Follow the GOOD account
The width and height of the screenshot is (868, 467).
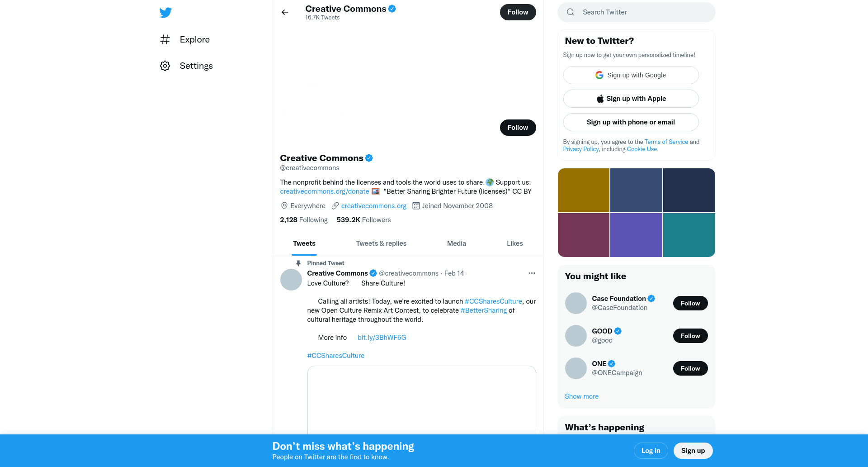690,336
